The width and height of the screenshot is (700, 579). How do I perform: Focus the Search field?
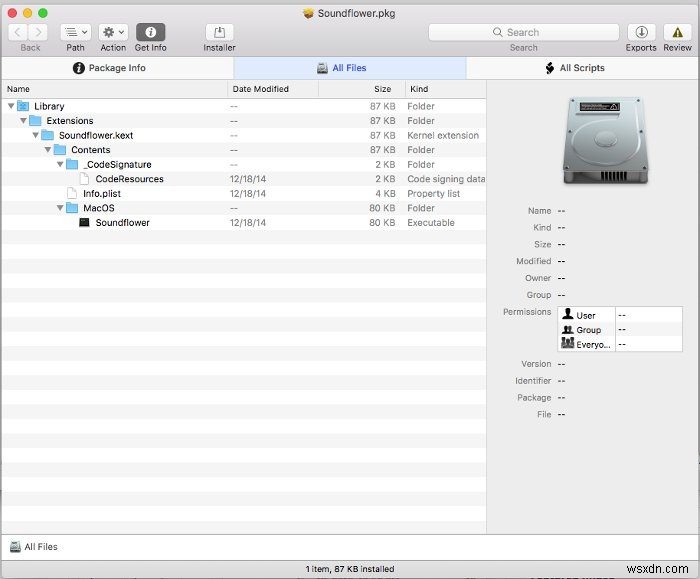523,32
